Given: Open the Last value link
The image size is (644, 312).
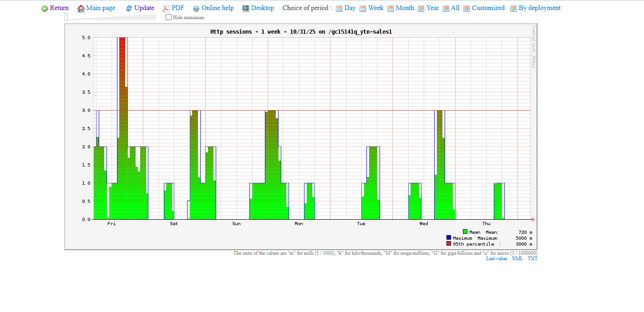Looking at the screenshot, I should coord(496,259).
